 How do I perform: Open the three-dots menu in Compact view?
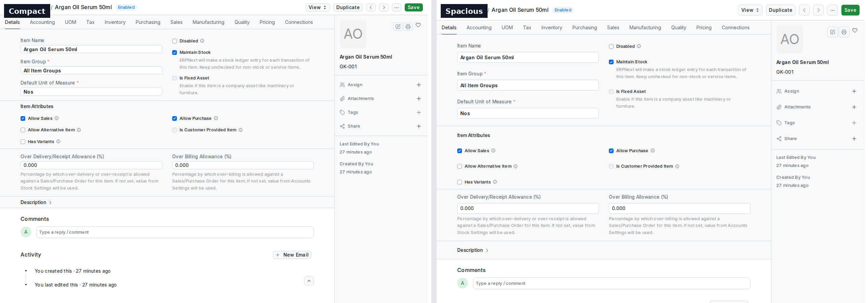pyautogui.click(x=397, y=7)
